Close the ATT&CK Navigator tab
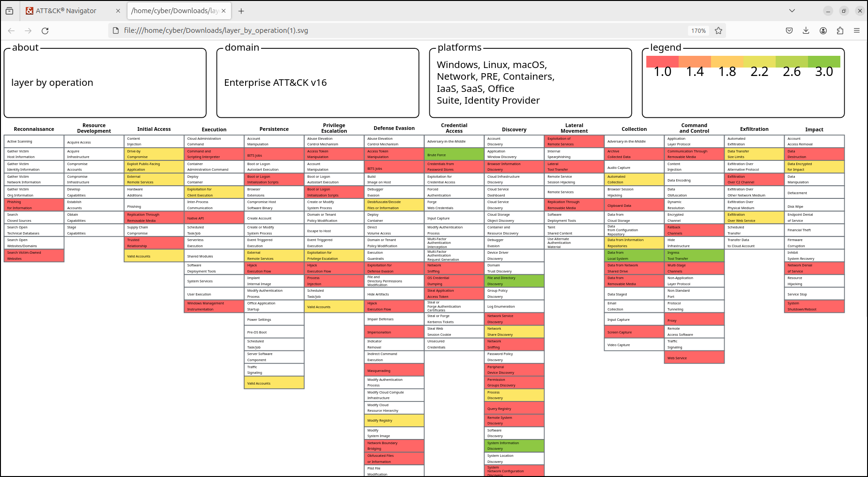 click(x=119, y=10)
